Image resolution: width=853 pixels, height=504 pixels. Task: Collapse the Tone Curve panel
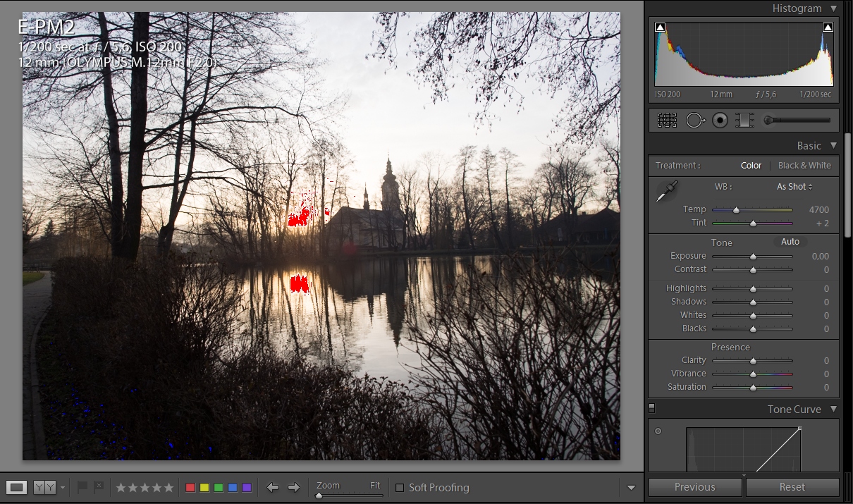click(833, 410)
